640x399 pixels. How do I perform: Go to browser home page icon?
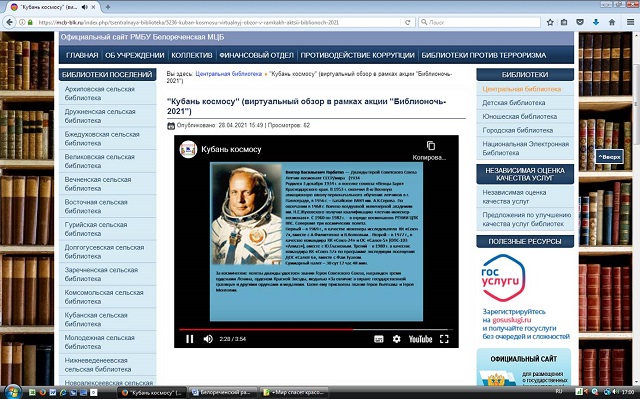[x=611, y=22]
